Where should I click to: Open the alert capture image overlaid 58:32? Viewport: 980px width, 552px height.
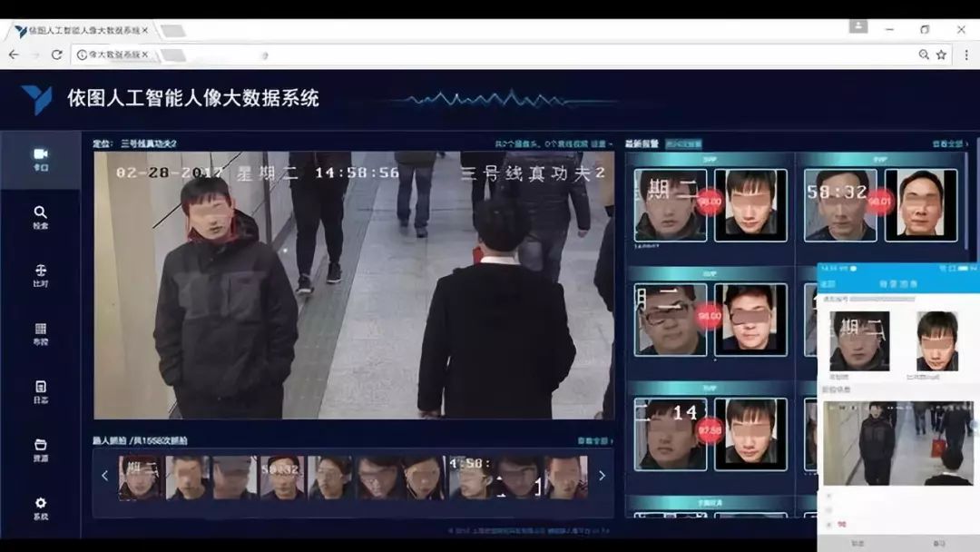point(840,204)
